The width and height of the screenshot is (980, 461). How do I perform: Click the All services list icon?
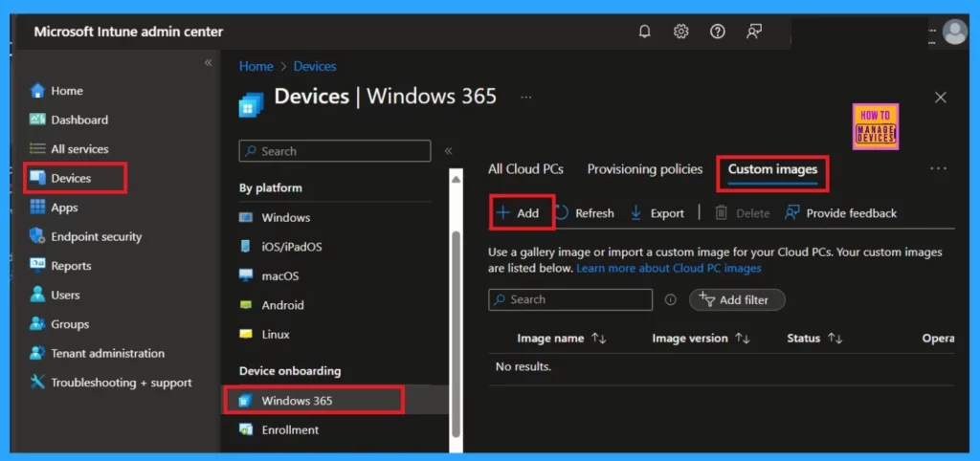coord(38,148)
